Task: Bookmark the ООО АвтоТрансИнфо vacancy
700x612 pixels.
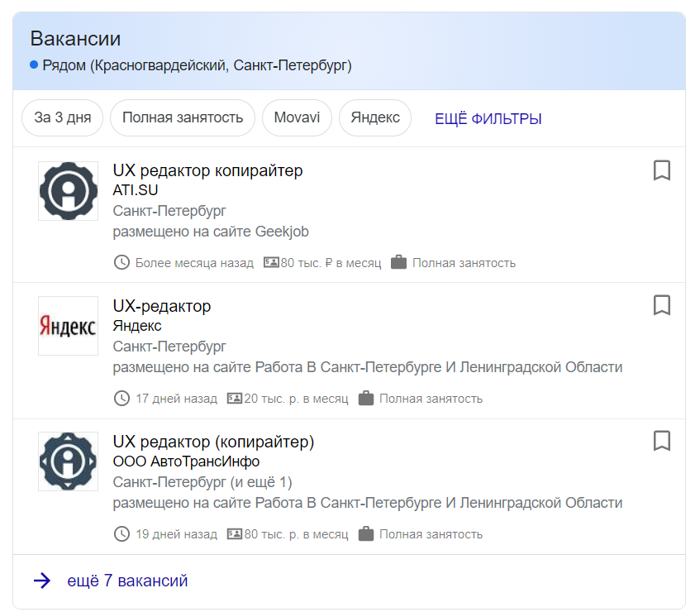Action: pyautogui.click(x=662, y=441)
